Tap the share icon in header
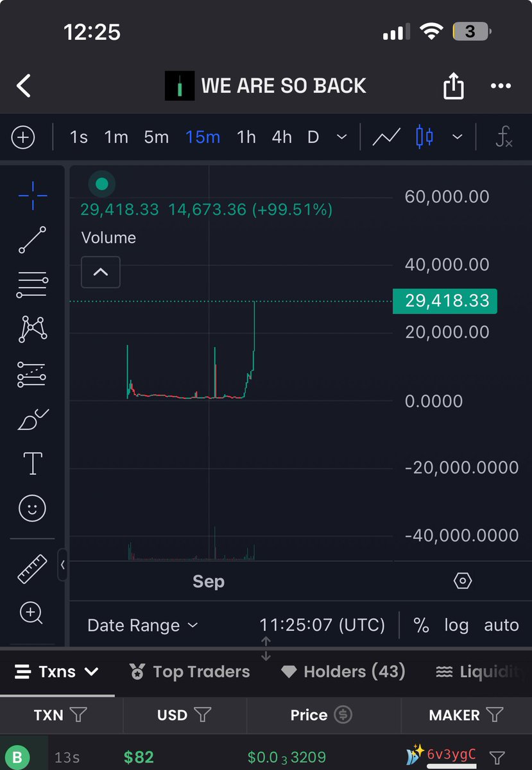This screenshot has height=770, width=532. coord(454,85)
